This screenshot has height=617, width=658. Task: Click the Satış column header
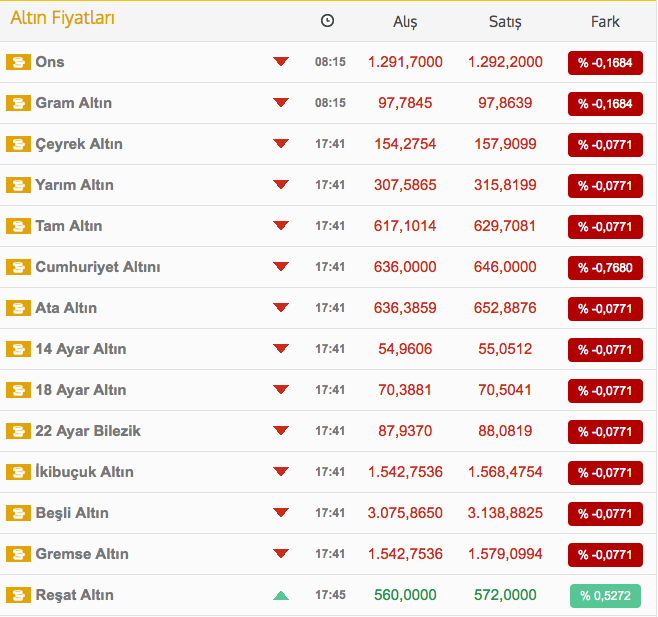(x=505, y=22)
